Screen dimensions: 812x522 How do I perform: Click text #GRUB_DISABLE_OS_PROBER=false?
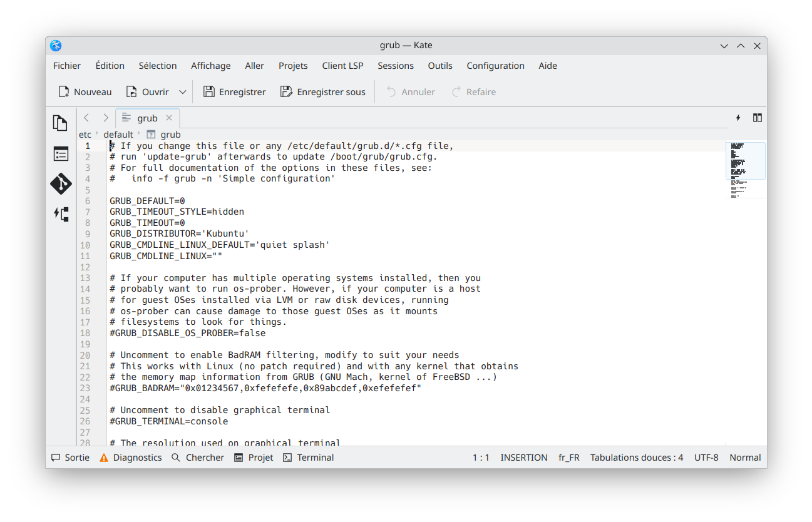tap(188, 333)
